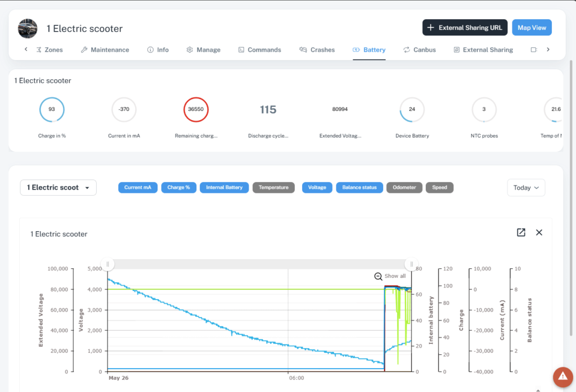Image resolution: width=576 pixels, height=392 pixels.
Task: Toggle the Internal Battery series chip
Action: pyautogui.click(x=224, y=187)
